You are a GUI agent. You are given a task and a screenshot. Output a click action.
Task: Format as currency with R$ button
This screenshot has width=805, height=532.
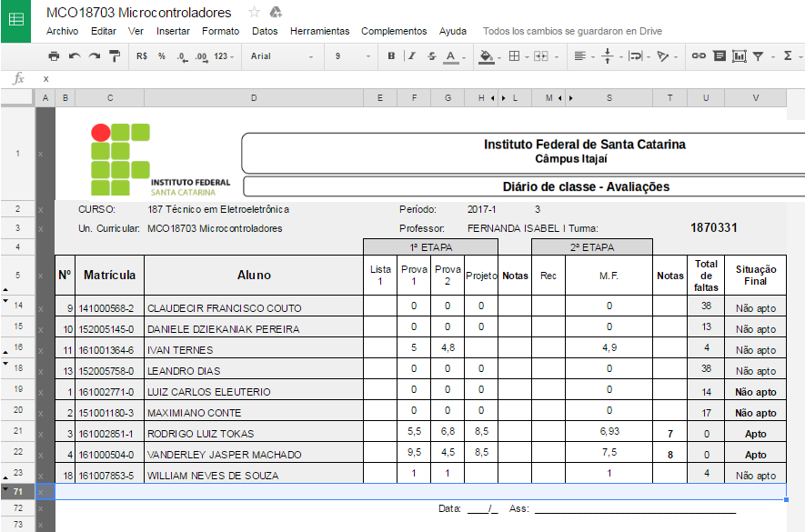(142, 56)
